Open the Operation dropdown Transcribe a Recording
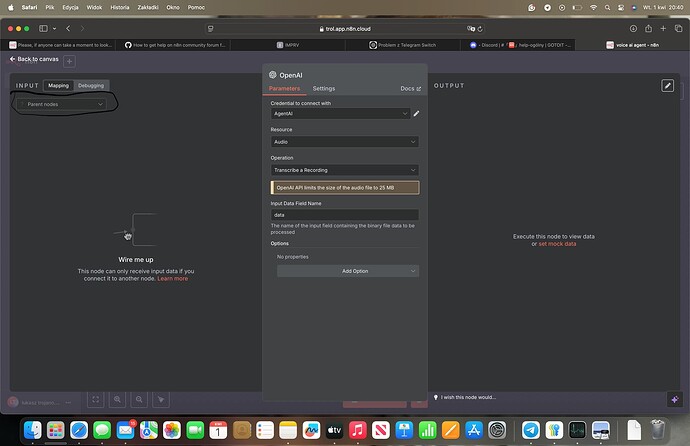Viewport: 690px width, 446px height. [345, 170]
